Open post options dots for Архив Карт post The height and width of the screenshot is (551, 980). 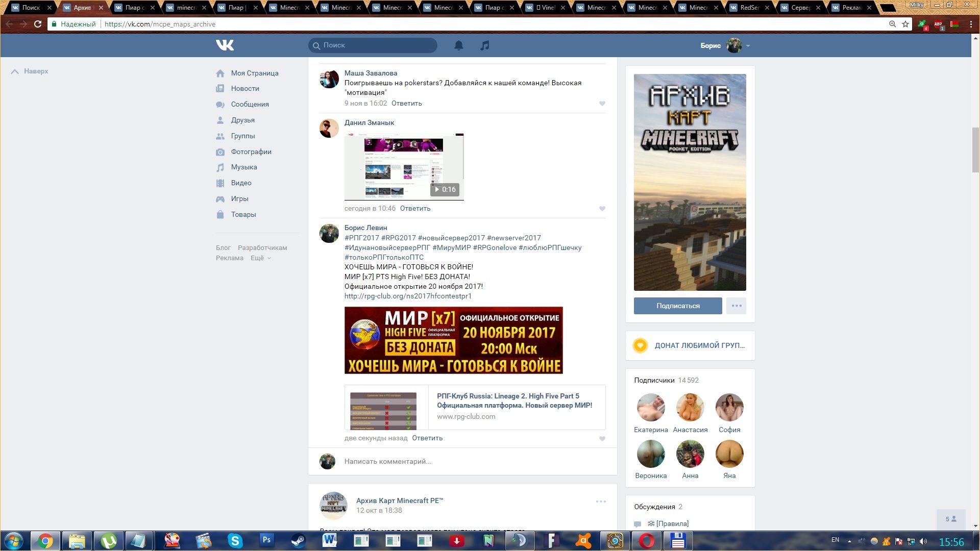[601, 502]
